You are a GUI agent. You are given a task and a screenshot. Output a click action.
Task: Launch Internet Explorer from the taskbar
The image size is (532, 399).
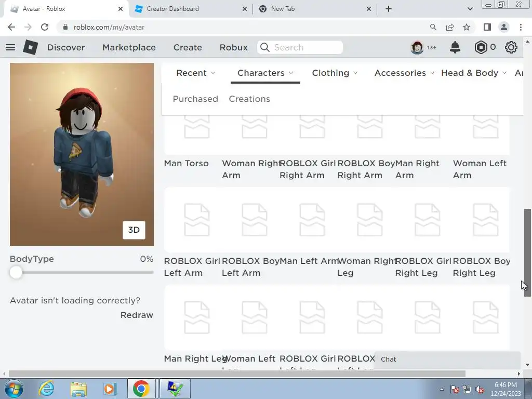(46, 389)
